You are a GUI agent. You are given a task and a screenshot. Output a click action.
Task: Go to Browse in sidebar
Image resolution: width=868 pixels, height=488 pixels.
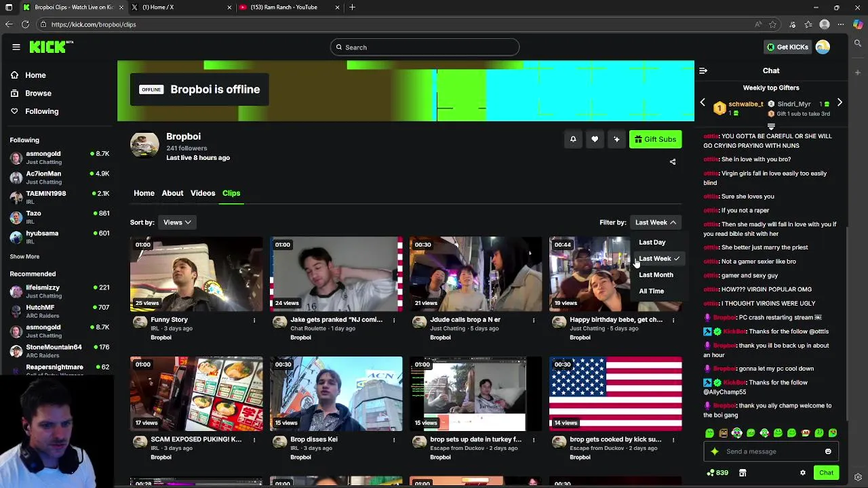(x=38, y=93)
